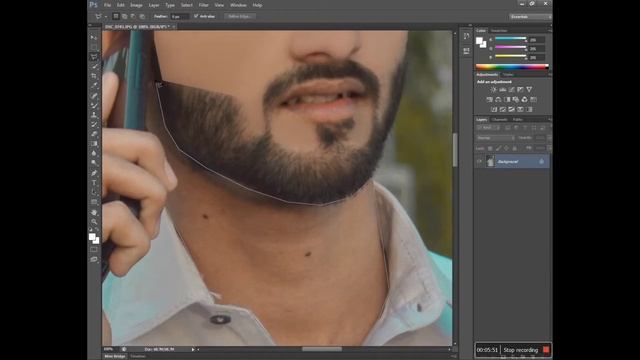Switch to the Swatches tab
Screen dimensions: 640x360
tap(499, 31)
